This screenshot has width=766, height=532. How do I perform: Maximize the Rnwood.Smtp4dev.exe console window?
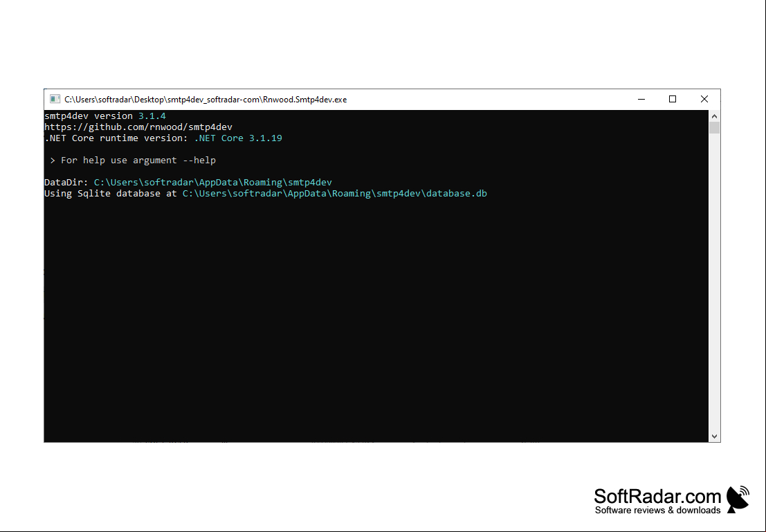tap(673, 99)
